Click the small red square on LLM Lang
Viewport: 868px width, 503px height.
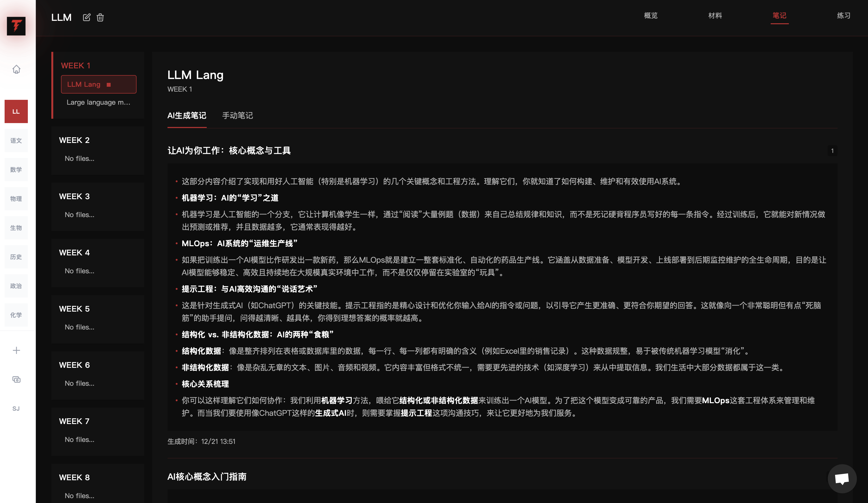click(x=109, y=85)
